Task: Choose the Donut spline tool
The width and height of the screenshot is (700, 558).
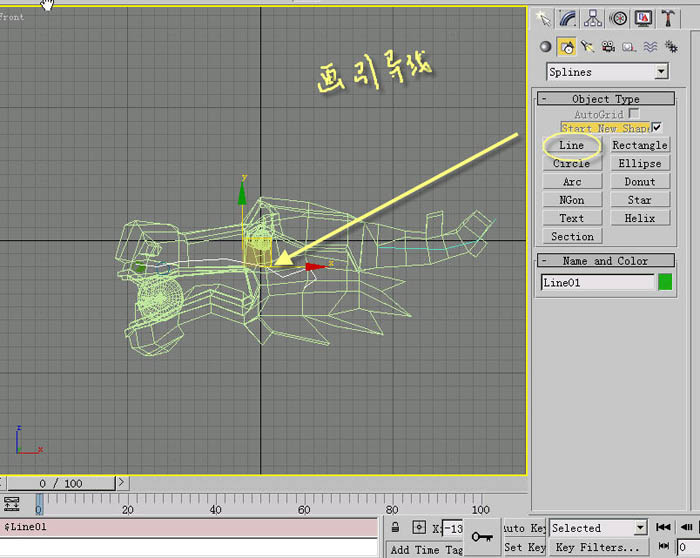Action: coord(640,182)
